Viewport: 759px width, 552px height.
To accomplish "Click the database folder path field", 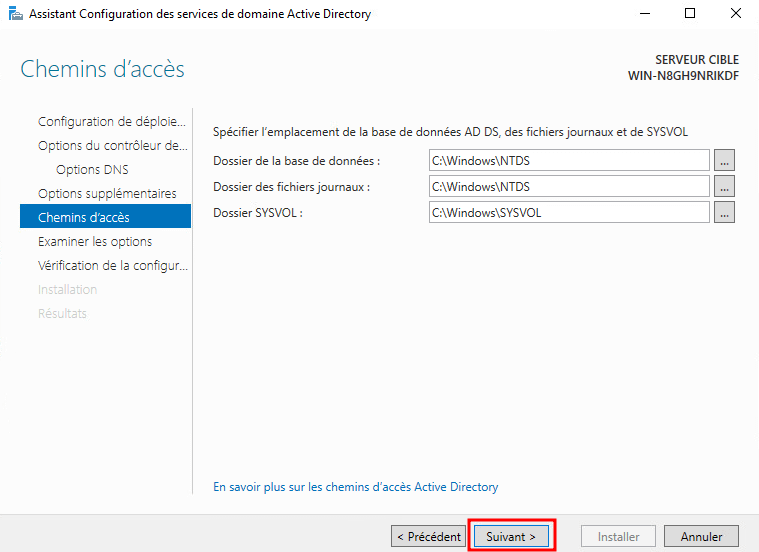I will (x=568, y=160).
